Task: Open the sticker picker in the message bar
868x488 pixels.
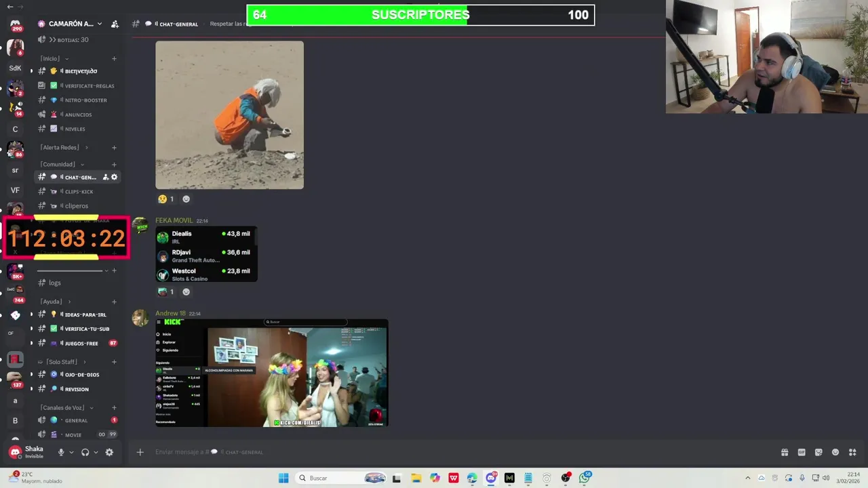Action: pos(818,452)
